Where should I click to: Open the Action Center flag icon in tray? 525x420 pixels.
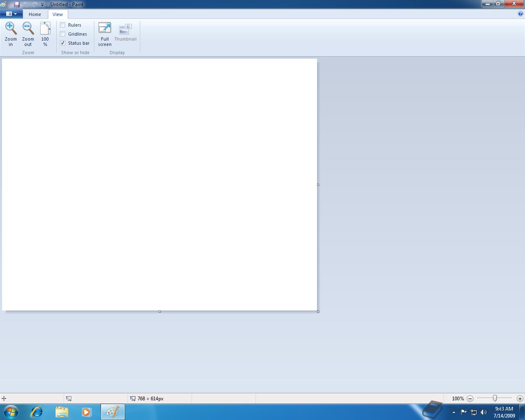[464, 412]
